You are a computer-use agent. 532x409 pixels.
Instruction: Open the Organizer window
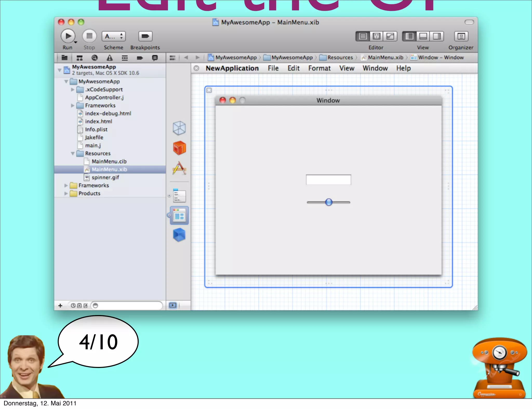(461, 36)
